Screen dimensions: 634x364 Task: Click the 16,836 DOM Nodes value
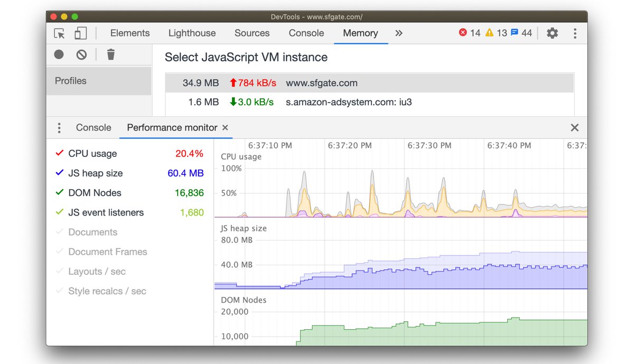point(189,193)
